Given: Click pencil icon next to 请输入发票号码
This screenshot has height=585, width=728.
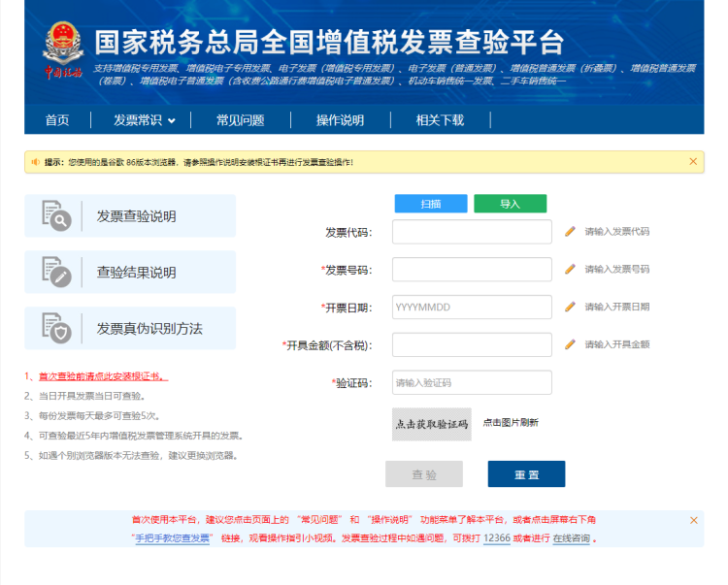Looking at the screenshot, I should pyautogui.click(x=571, y=269).
